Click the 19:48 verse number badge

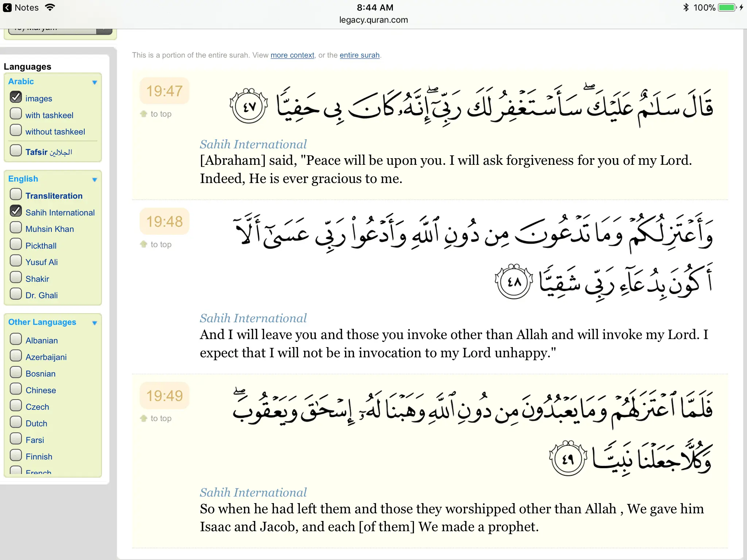165,222
